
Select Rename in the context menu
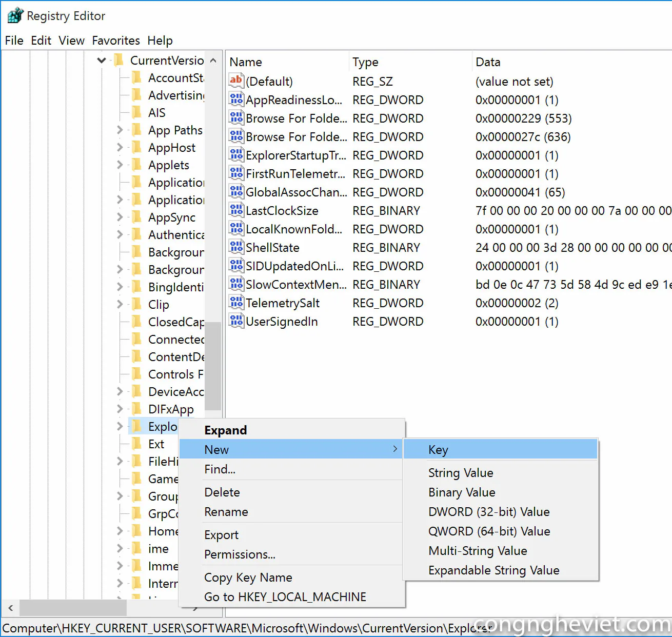click(x=291, y=512)
